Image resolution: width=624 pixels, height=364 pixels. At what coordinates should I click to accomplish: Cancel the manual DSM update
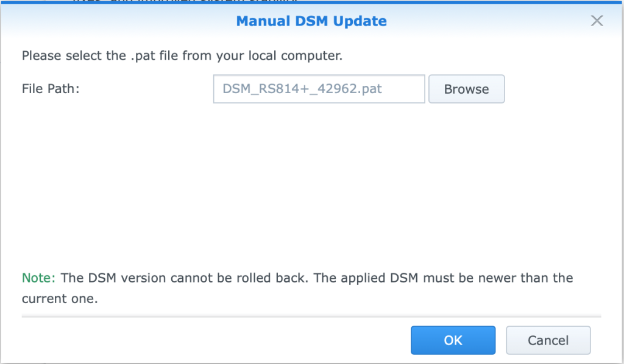(x=548, y=340)
